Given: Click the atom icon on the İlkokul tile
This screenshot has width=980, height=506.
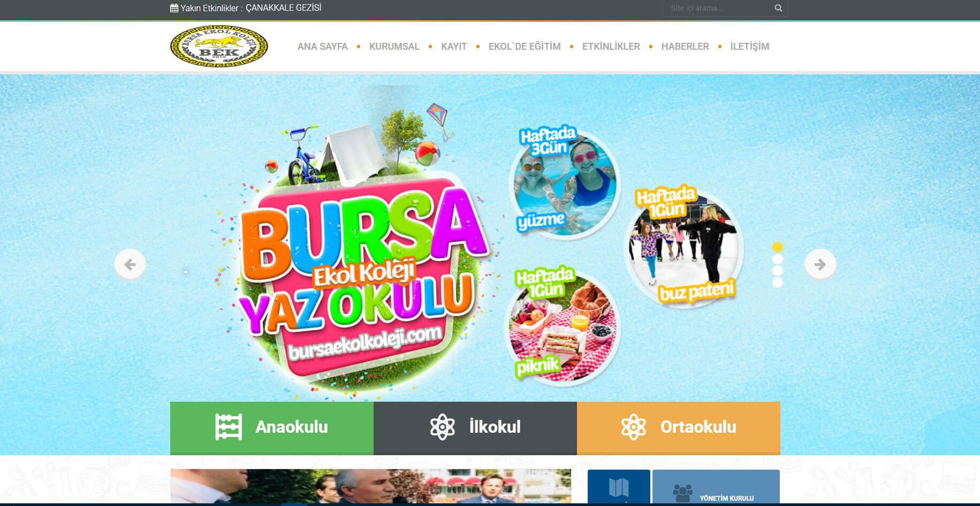Looking at the screenshot, I should coord(443,427).
